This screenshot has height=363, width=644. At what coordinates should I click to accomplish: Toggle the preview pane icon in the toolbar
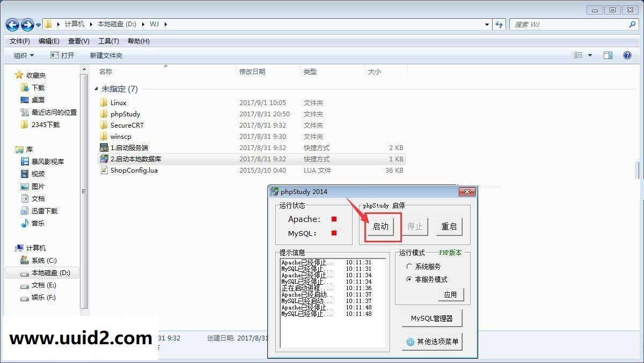pos(608,55)
